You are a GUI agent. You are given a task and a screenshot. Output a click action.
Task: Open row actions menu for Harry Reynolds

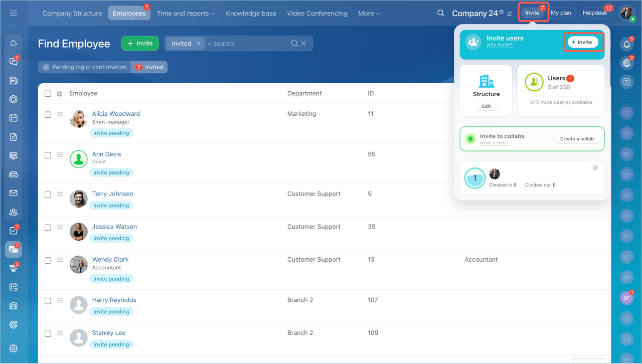pos(60,300)
